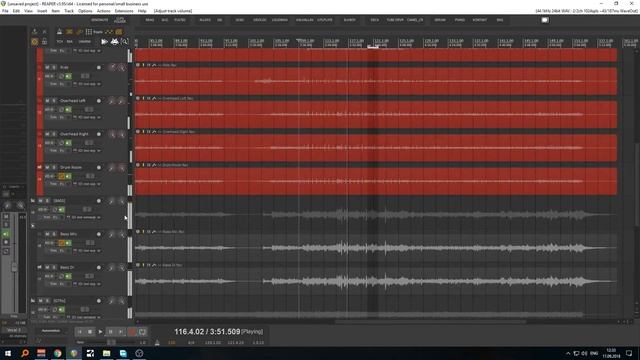Collapse the [GTRs] folder track

pyautogui.click(x=33, y=300)
